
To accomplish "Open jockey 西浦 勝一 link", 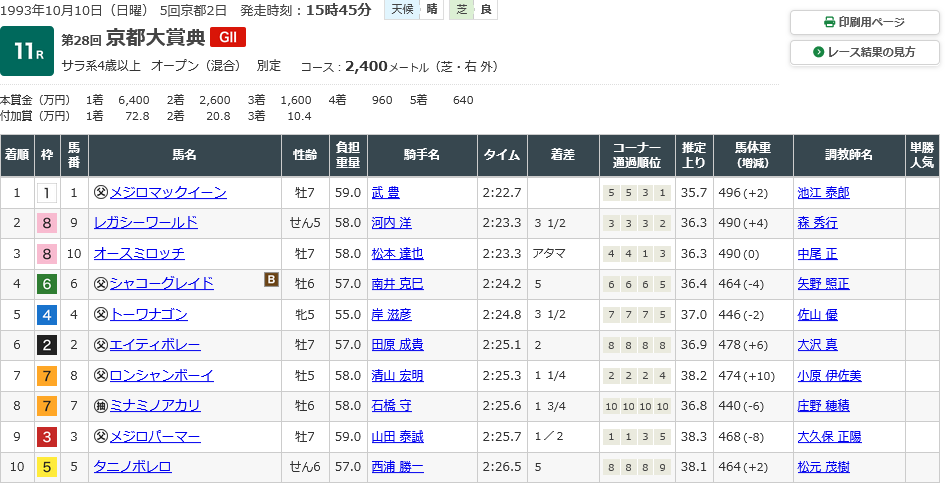I will [x=398, y=466].
